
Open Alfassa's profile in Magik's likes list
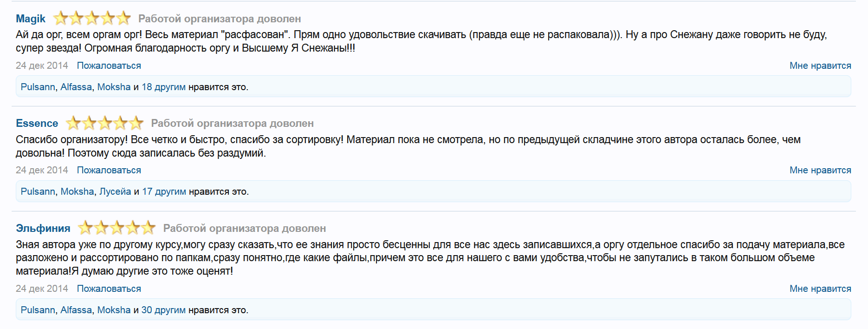tap(76, 87)
